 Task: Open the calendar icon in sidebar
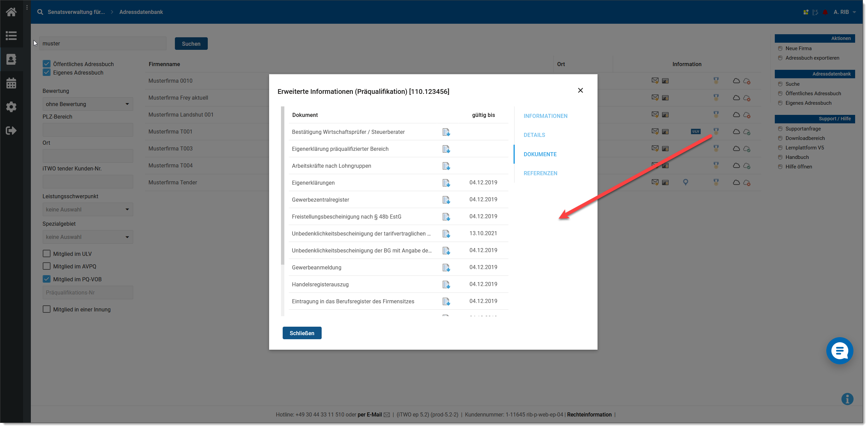11,83
